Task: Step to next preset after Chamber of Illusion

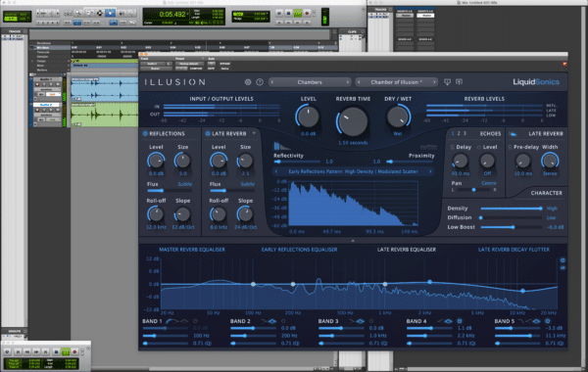Action: pyautogui.click(x=434, y=82)
